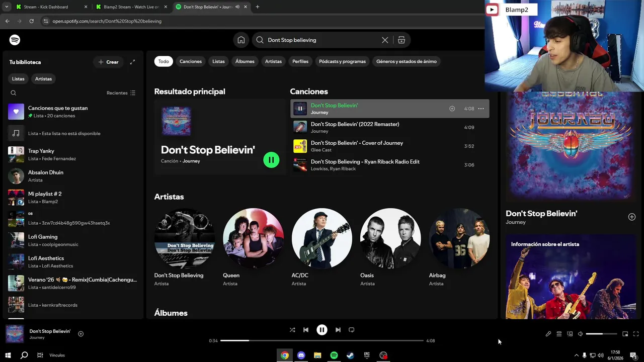Select the Canciones filter tab
The height and width of the screenshot is (362, 644).
point(191,61)
